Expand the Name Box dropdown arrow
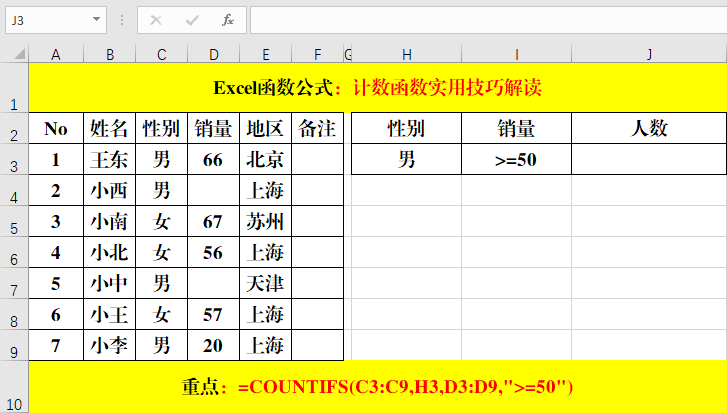The height and width of the screenshot is (413, 727). click(x=96, y=19)
